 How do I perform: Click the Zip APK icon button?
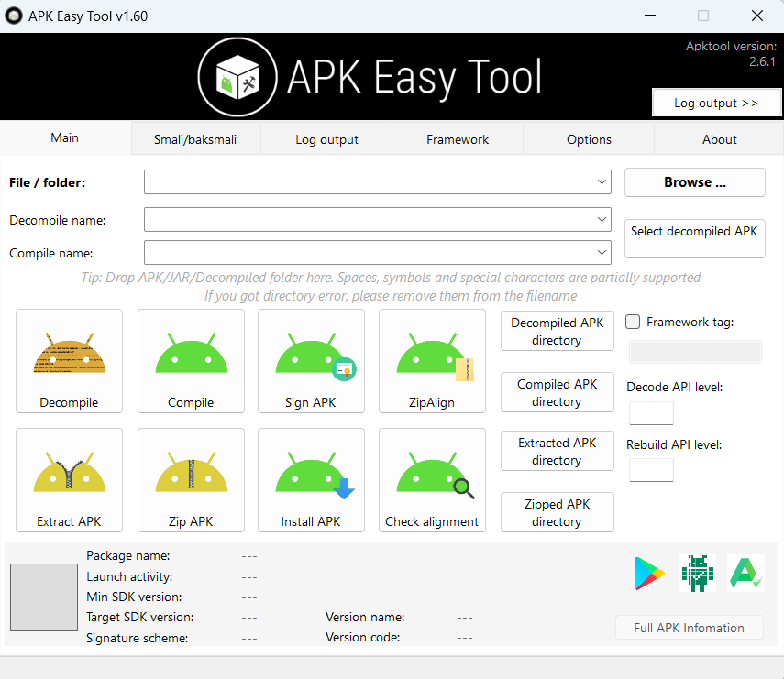(191, 479)
